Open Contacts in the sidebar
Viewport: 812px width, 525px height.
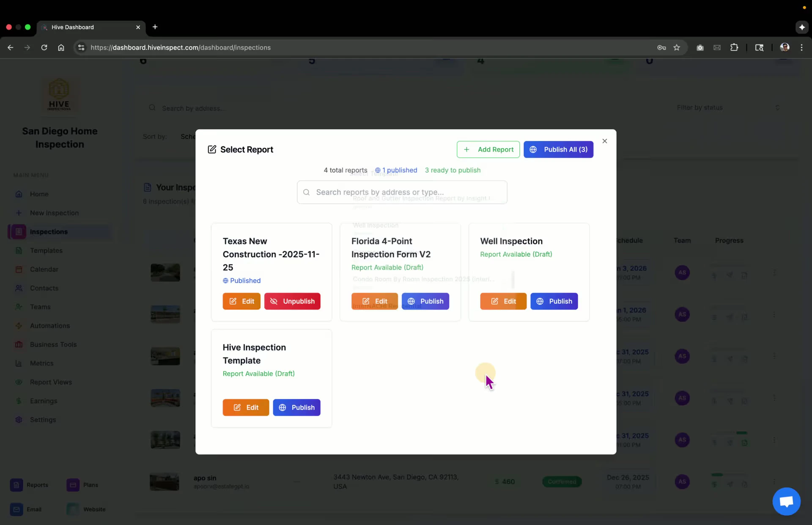tap(44, 288)
